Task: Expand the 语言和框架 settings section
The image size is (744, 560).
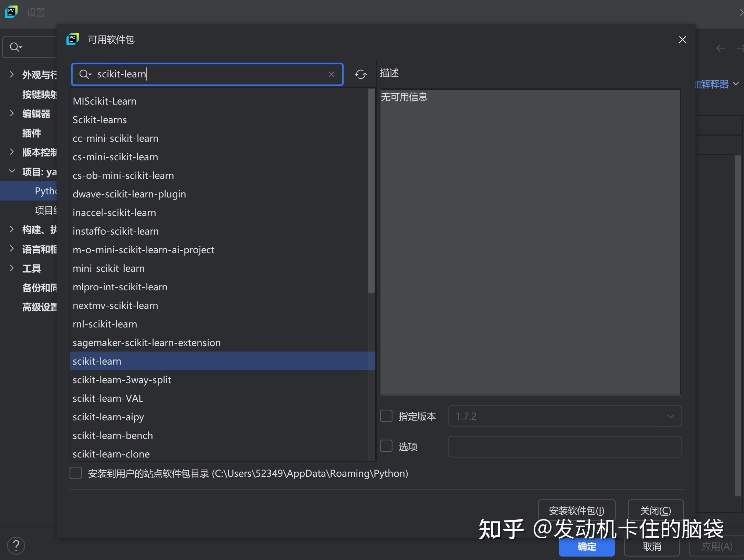Action: tap(12, 249)
